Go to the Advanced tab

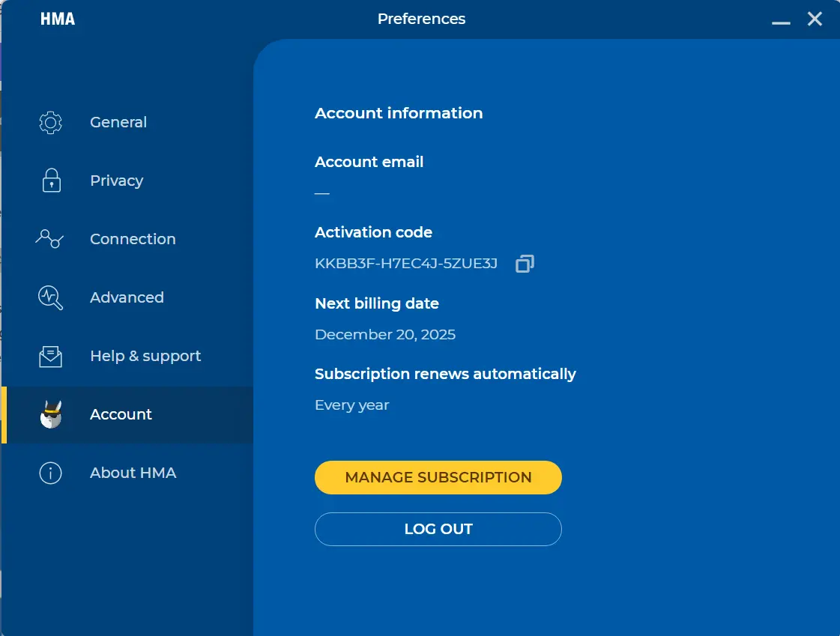coord(127,297)
